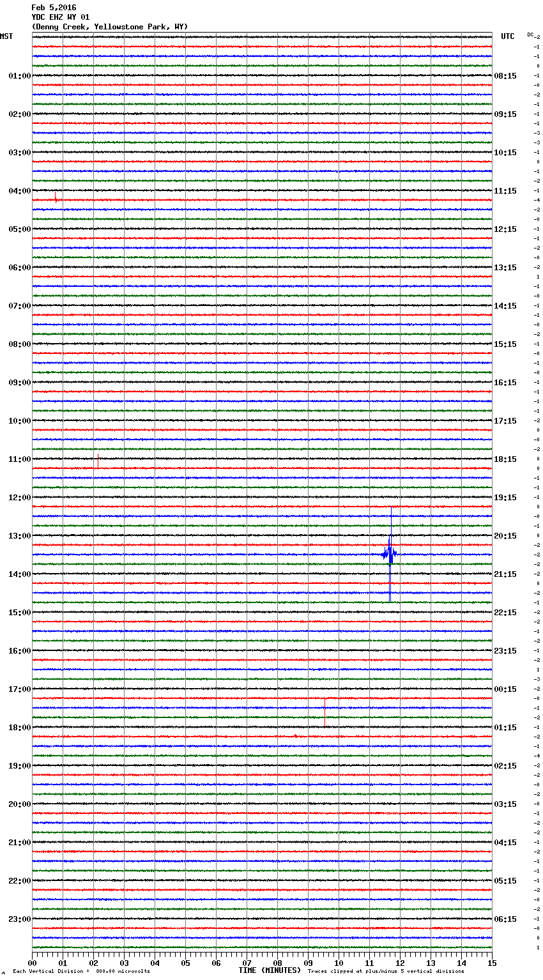Click the date header 'Feb 5,2016'
Image resolution: width=543 pixels, height=980 pixels.
tap(54, 8)
